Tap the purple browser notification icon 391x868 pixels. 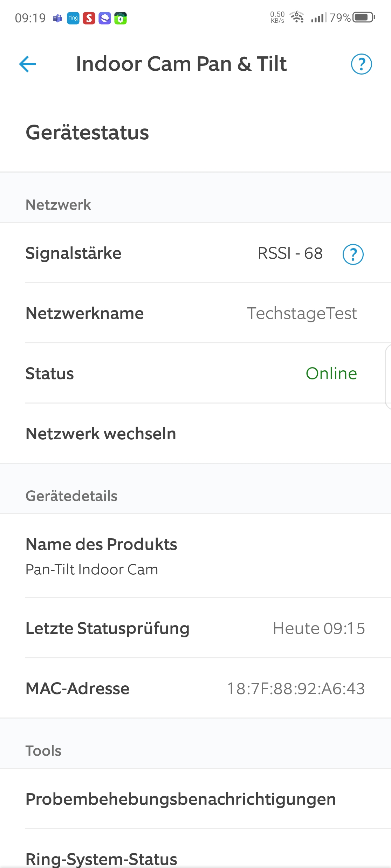(105, 18)
